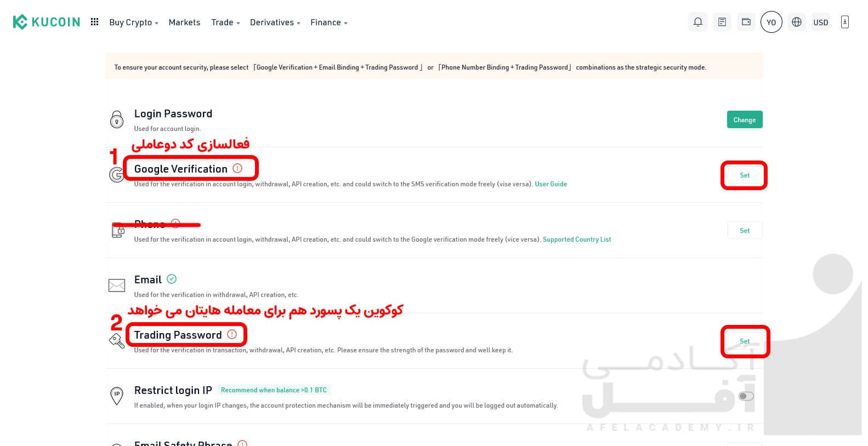Click the Email Safety Phrase heading
This screenshot has height=446, width=868.
183,443
